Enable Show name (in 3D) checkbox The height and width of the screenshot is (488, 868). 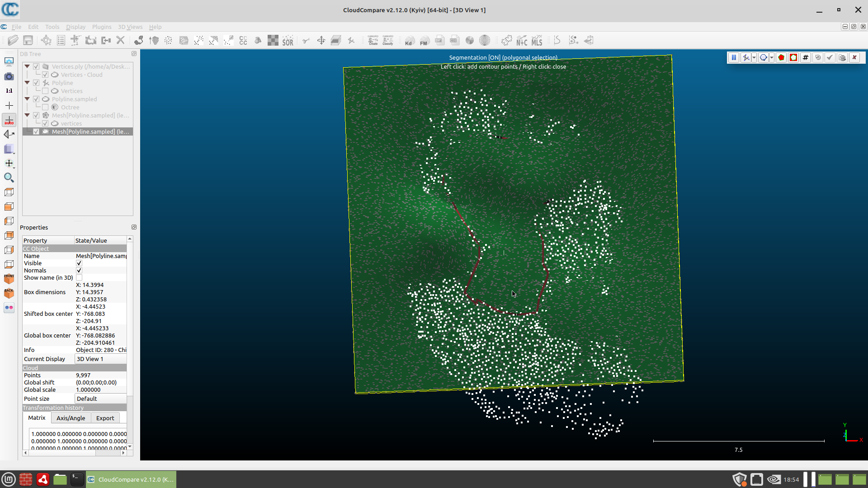tap(79, 277)
